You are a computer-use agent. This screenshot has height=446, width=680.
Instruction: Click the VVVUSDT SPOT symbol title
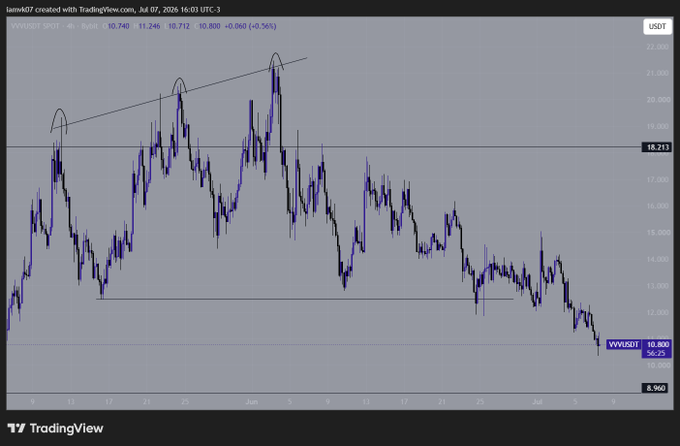[36, 26]
